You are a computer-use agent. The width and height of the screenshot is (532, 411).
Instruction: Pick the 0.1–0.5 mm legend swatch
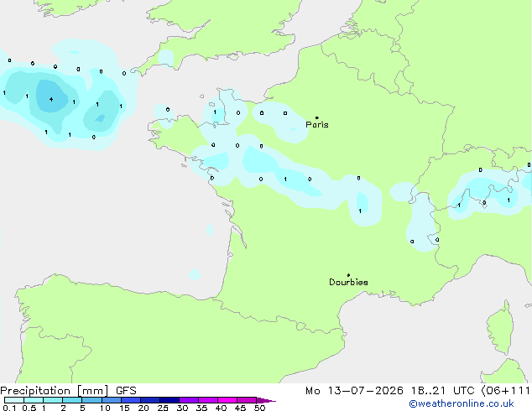point(14,400)
